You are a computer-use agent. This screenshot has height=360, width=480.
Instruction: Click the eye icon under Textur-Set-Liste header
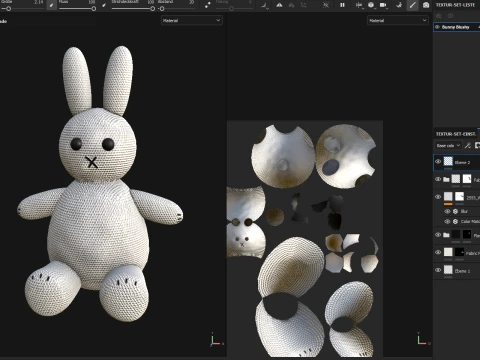(x=450, y=16)
